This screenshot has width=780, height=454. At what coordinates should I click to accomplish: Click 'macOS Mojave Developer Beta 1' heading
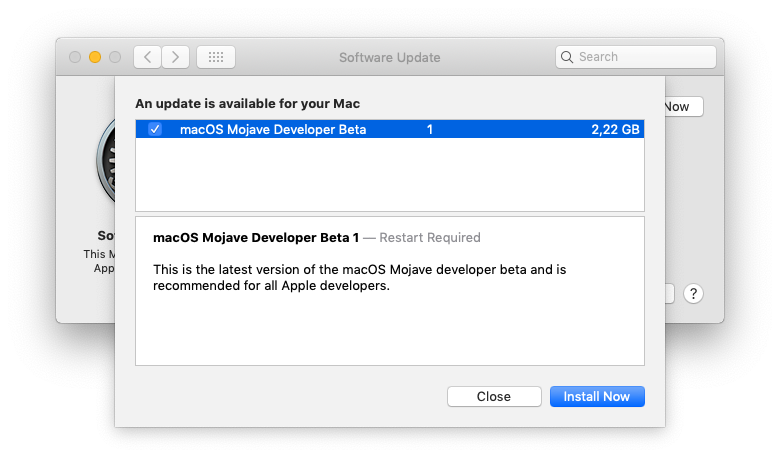click(256, 238)
